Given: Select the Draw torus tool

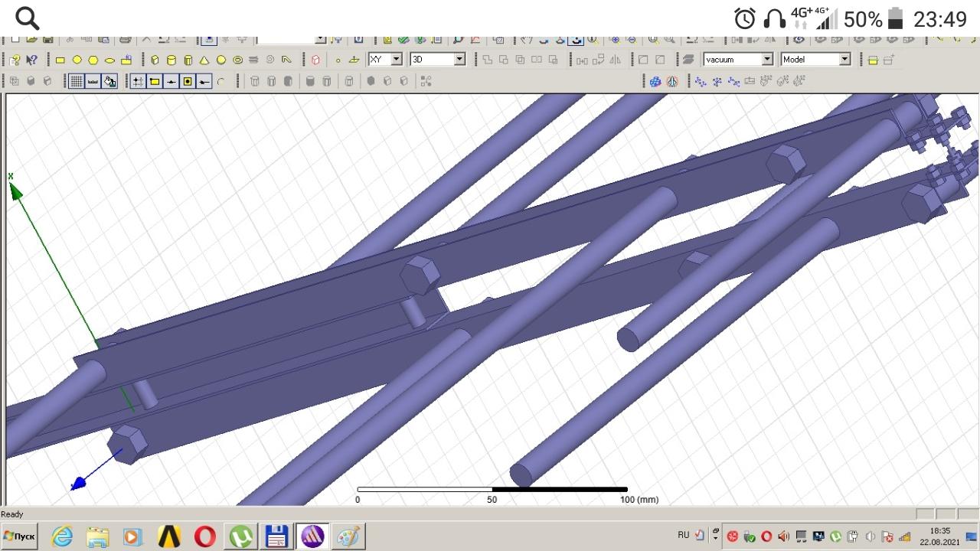Looking at the screenshot, I should coord(237,60).
